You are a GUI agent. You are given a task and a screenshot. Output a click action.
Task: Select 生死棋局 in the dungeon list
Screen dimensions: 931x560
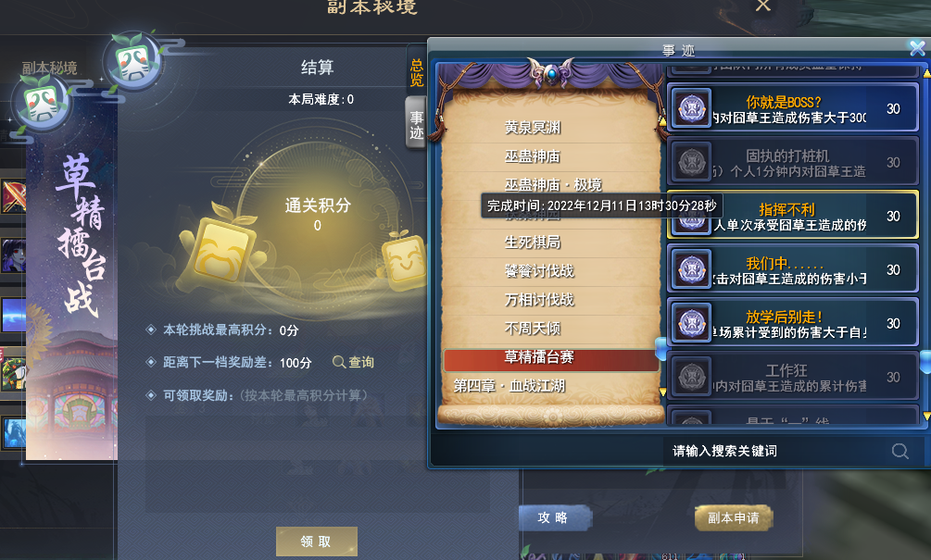point(533,242)
